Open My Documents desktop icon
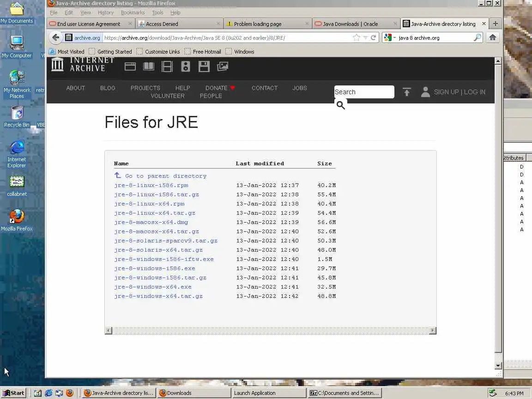The width and height of the screenshot is (532, 399). click(x=17, y=12)
